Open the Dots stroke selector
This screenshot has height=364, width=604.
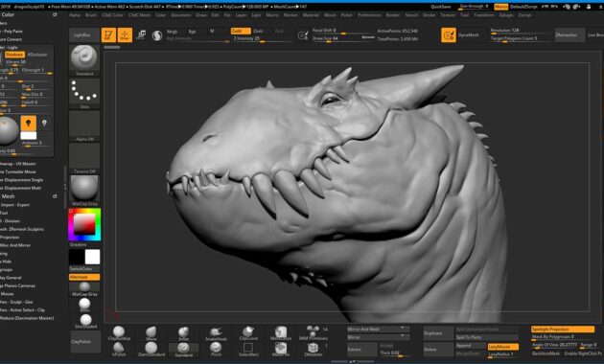coord(84,94)
